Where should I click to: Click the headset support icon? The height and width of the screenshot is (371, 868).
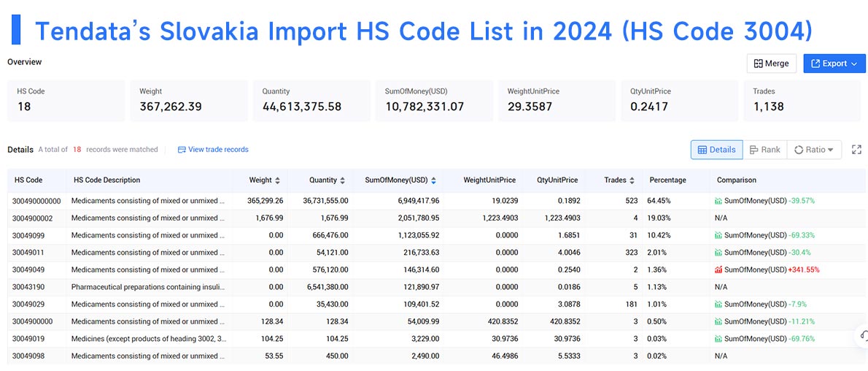point(864,336)
